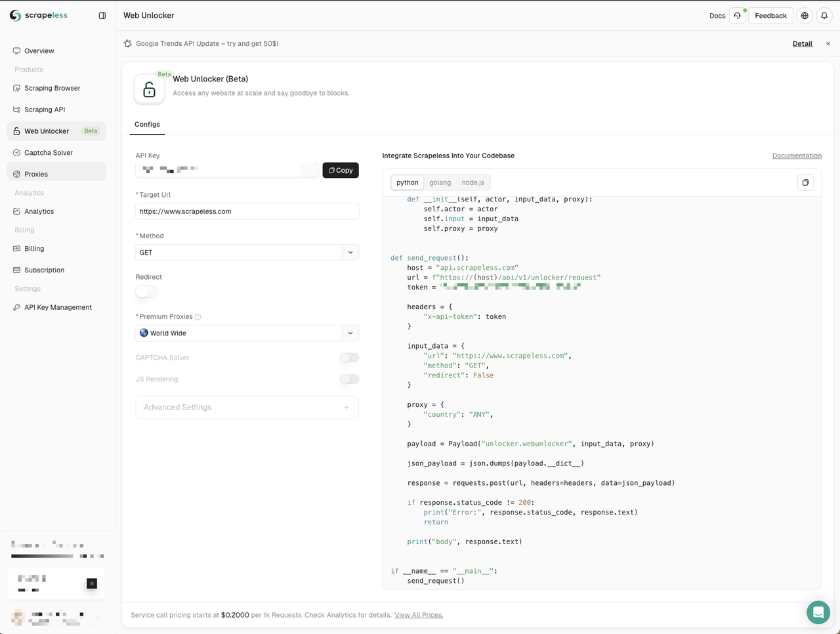Dismiss the Google Trends announcement banner
This screenshot has height=634, width=840.
tap(828, 44)
